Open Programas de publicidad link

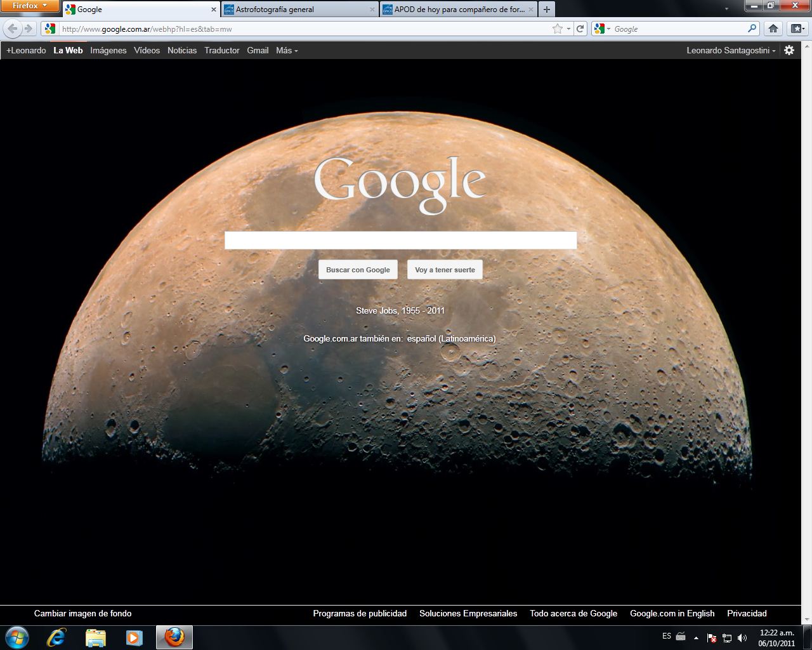[x=360, y=613]
